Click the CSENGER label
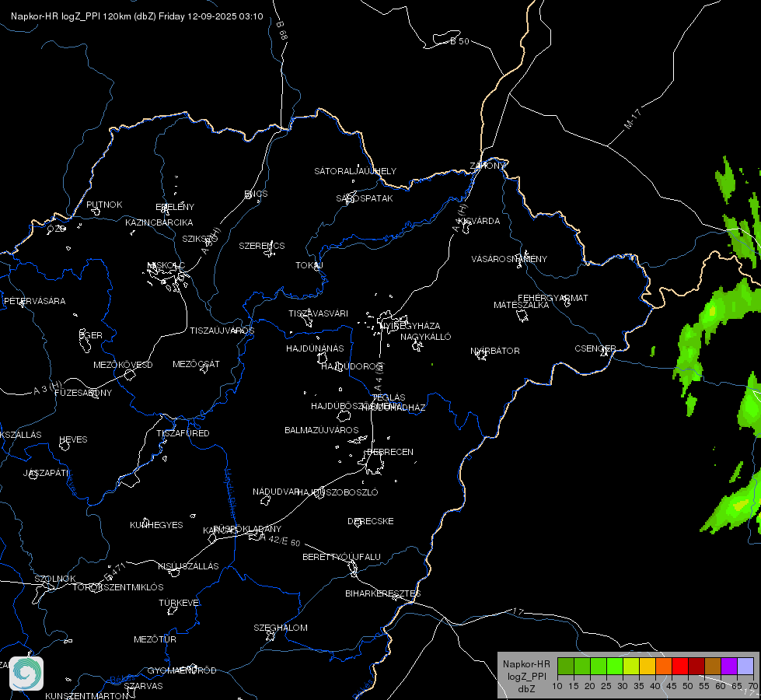Viewport: 761px width, 700px height. [x=595, y=348]
